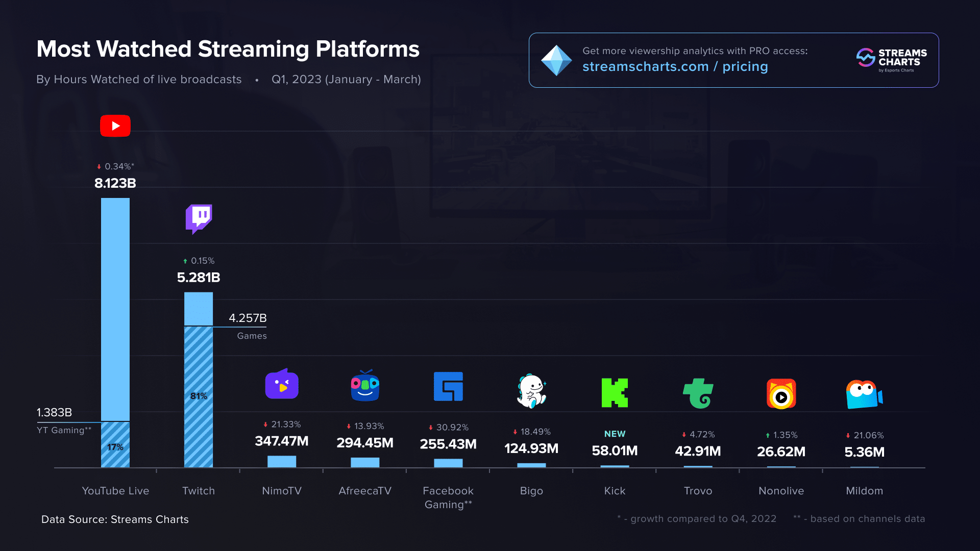The image size is (980, 551).
Task: Click the hatched 17% YT Gaming segment
Action: point(115,445)
